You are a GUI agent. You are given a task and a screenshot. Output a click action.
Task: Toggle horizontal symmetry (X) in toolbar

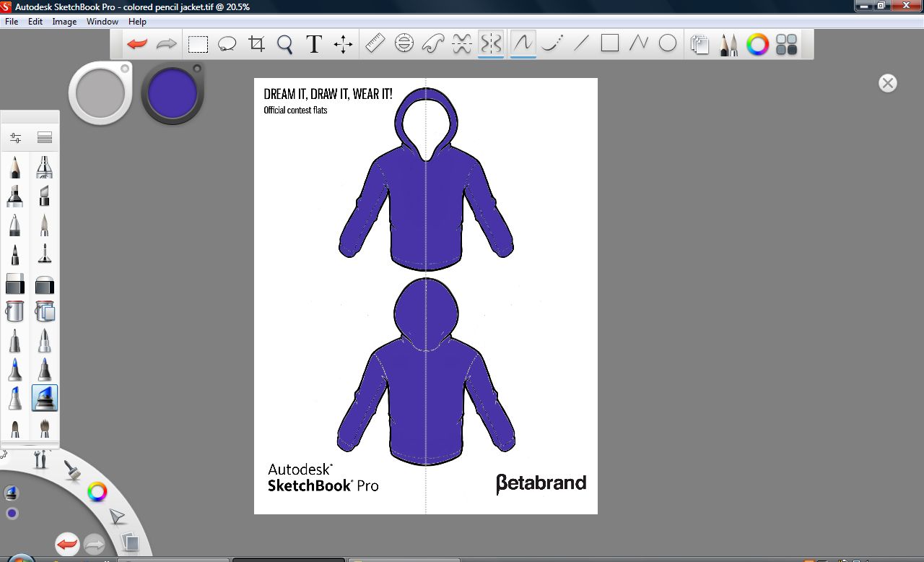[462, 44]
